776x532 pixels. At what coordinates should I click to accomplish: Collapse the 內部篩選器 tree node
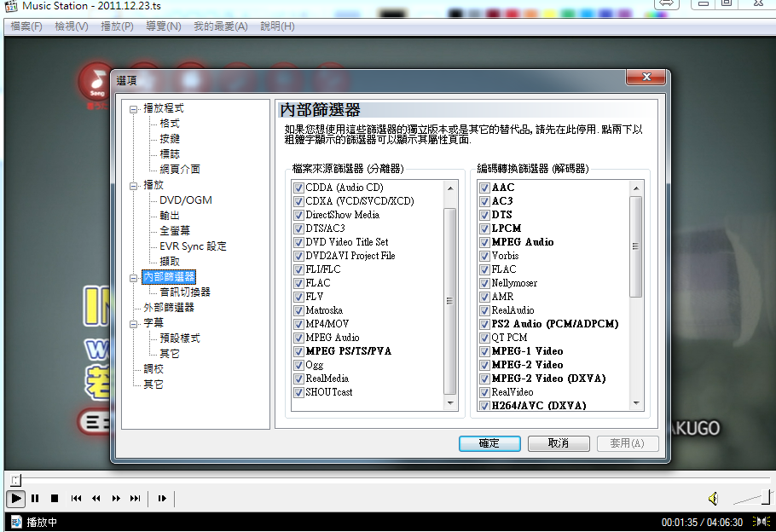click(x=133, y=277)
